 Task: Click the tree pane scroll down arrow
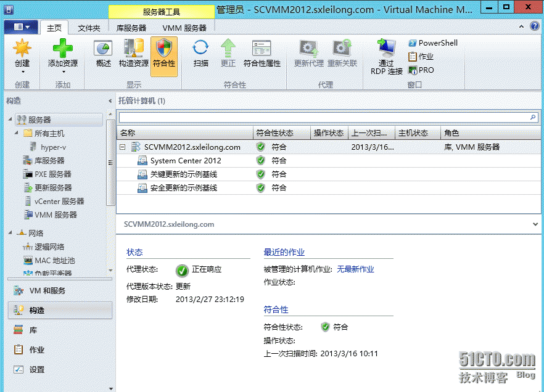[x=110, y=271]
